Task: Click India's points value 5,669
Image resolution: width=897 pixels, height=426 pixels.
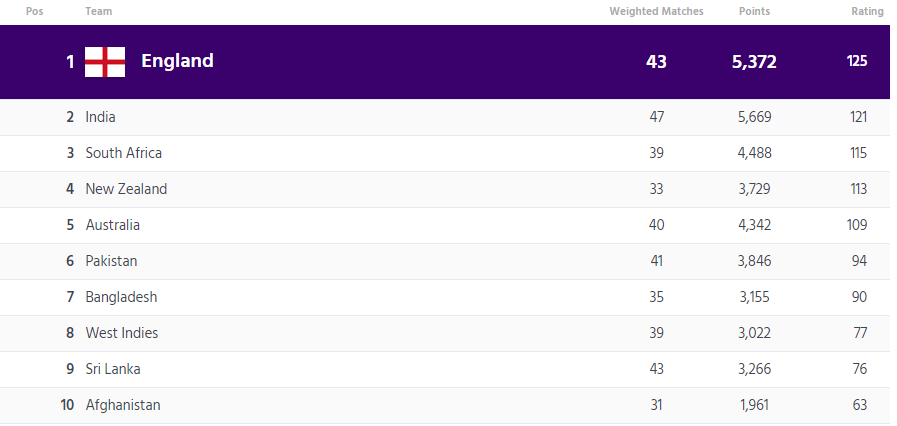Action: (x=754, y=117)
